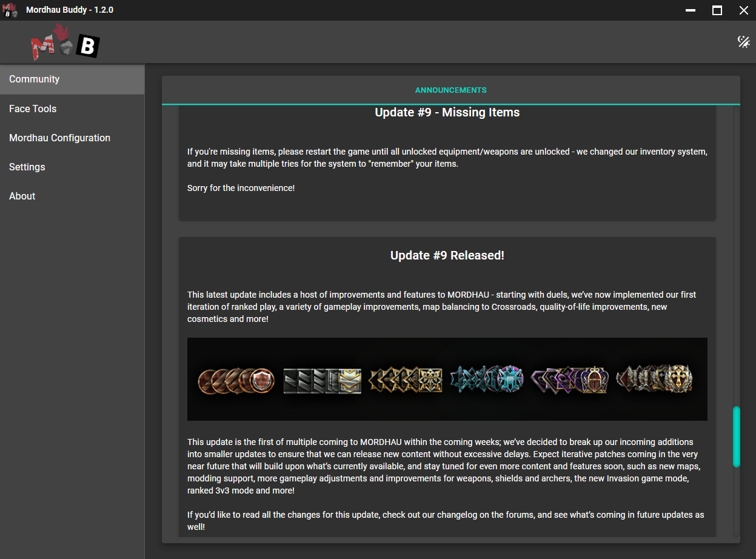Click the purple diamond rank badges
Image resolution: width=756 pixels, height=559 pixels.
point(570,380)
